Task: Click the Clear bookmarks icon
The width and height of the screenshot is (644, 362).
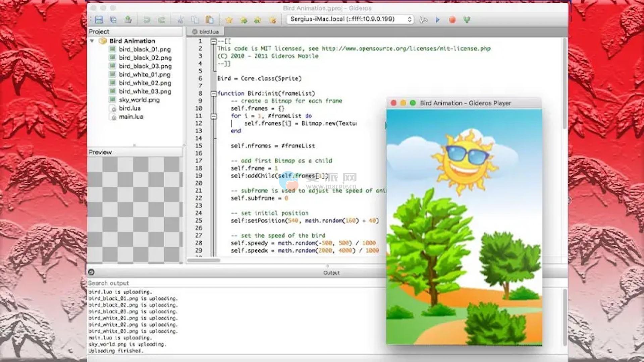Action: coord(273,20)
